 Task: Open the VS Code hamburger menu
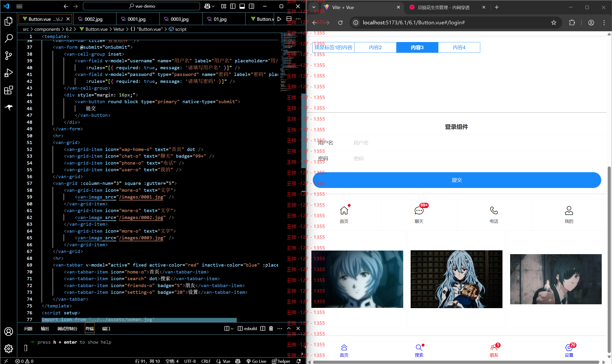(19, 6)
